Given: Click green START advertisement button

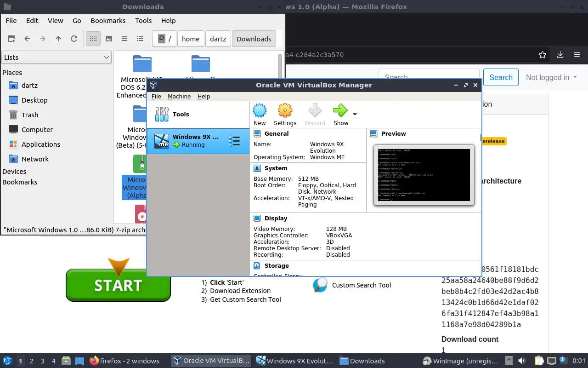Looking at the screenshot, I should pos(118,285).
